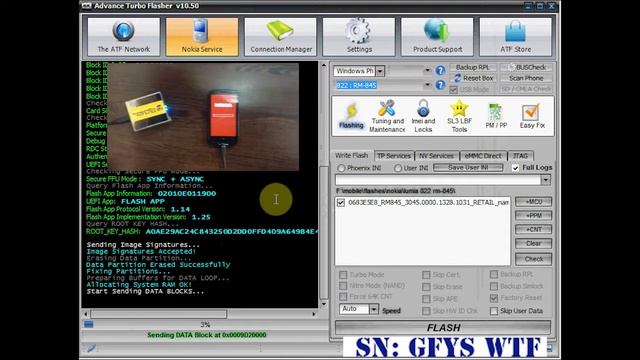The width and height of the screenshot is (640, 360).
Task: Click the application icon in title bar
Action: pyautogui.click(x=86, y=6)
